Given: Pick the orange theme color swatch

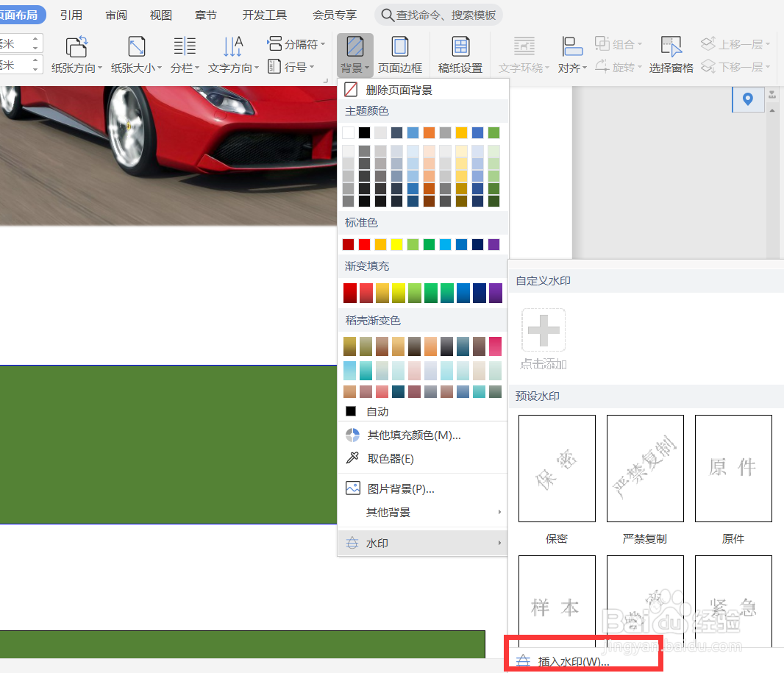Looking at the screenshot, I should tap(429, 132).
